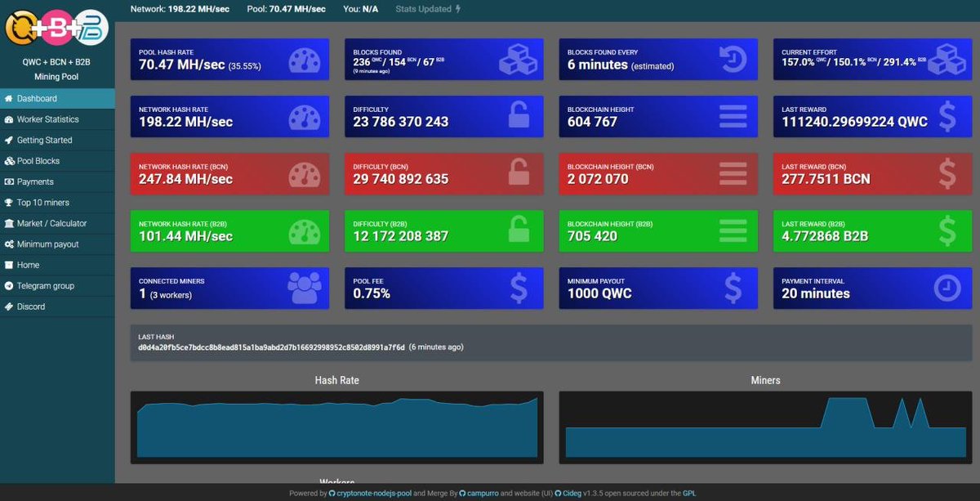The image size is (980, 501).
Task: Open Telegram group link
Action: (x=57, y=286)
